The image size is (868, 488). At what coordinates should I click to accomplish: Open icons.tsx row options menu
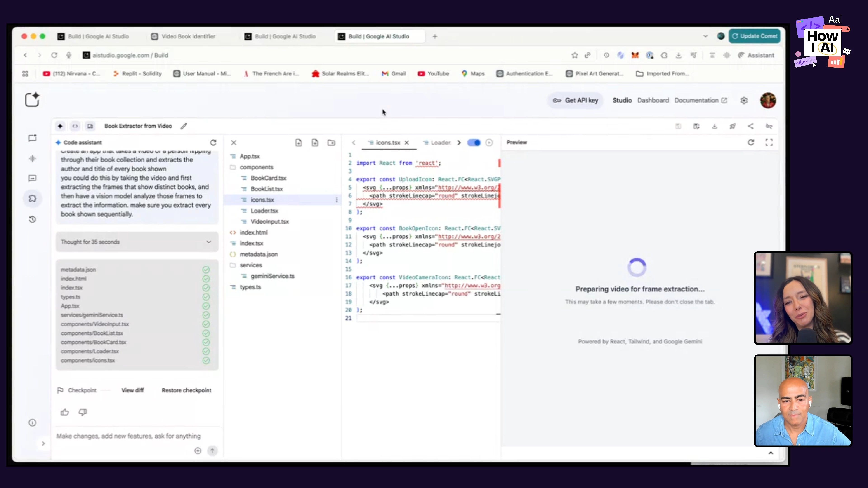pos(337,200)
